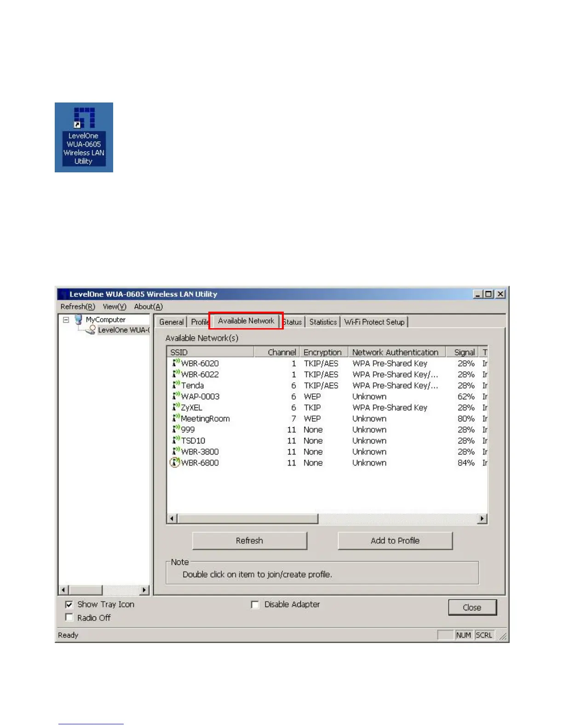The image size is (563, 728).
Task: Click the signal icon beside WBR-6020
Action: pos(176,363)
